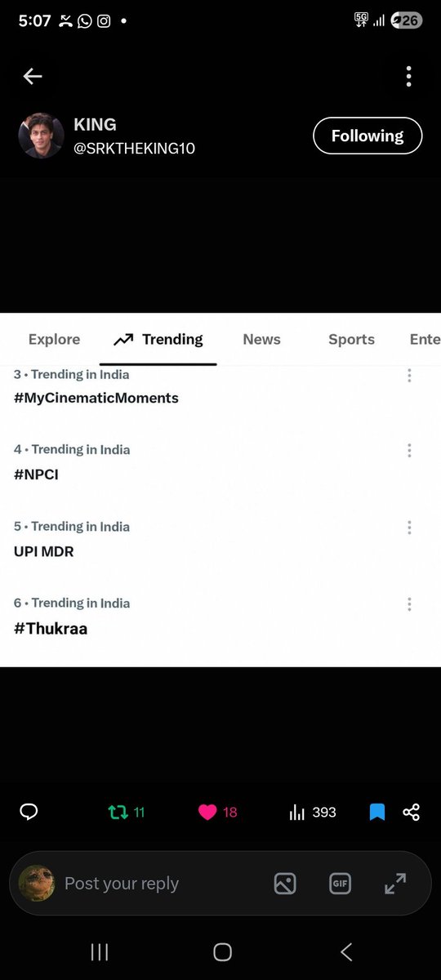Tap the Android home navigation button

click(222, 951)
